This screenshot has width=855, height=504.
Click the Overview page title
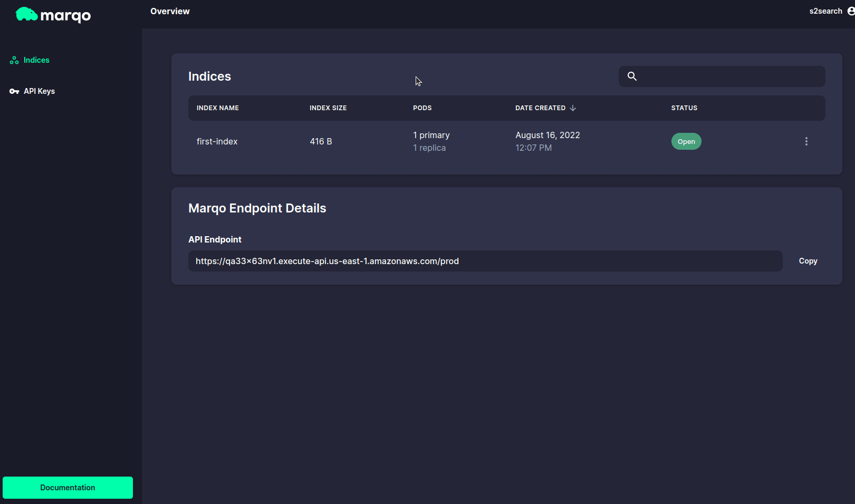tap(170, 11)
